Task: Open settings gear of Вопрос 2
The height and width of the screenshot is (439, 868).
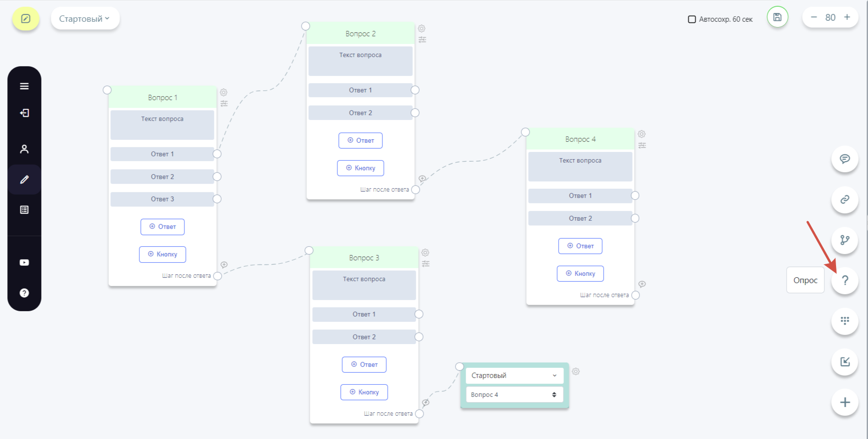Action: (422, 29)
